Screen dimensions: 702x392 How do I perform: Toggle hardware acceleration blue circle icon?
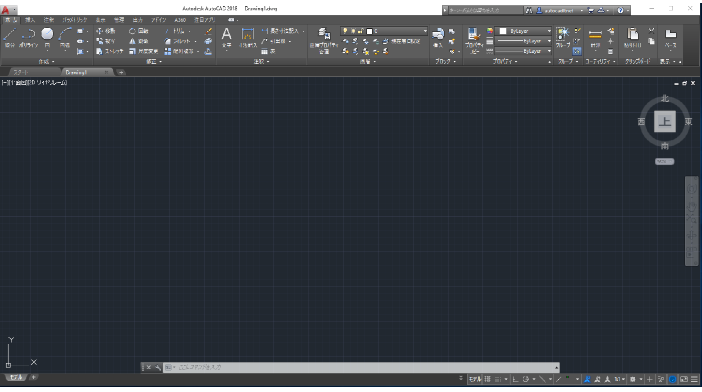pyautogui.click(x=672, y=379)
